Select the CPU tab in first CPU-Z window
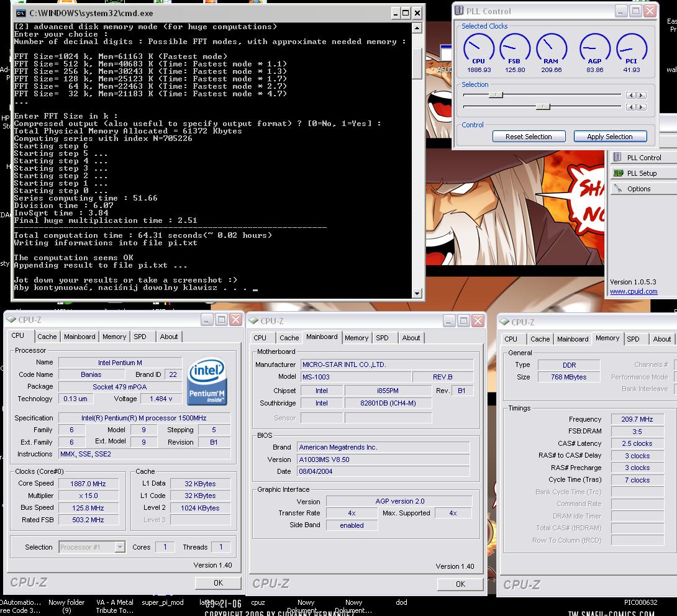 click(x=18, y=335)
